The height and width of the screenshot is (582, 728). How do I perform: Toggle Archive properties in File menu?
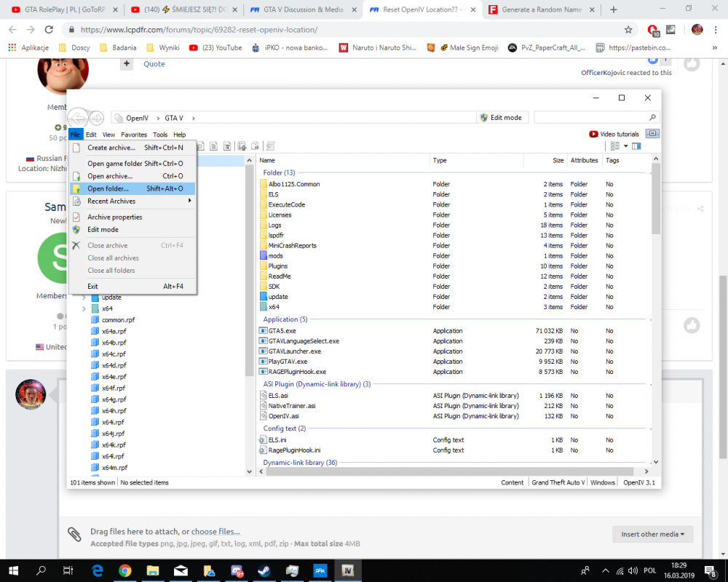(x=132, y=217)
